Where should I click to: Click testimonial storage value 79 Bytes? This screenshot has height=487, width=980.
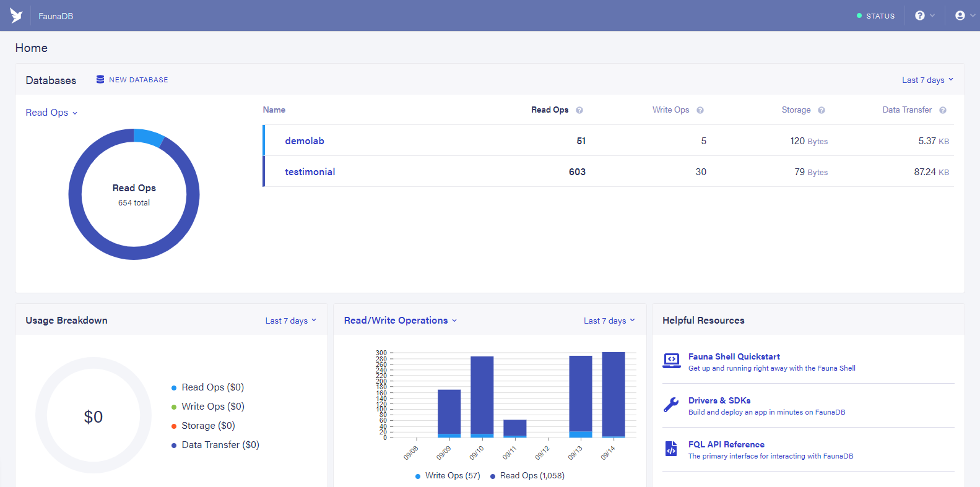811,172
